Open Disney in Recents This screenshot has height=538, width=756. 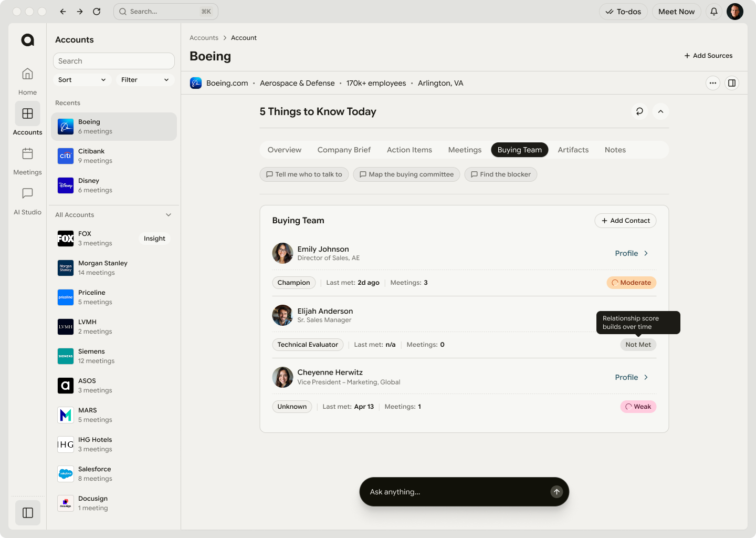114,185
